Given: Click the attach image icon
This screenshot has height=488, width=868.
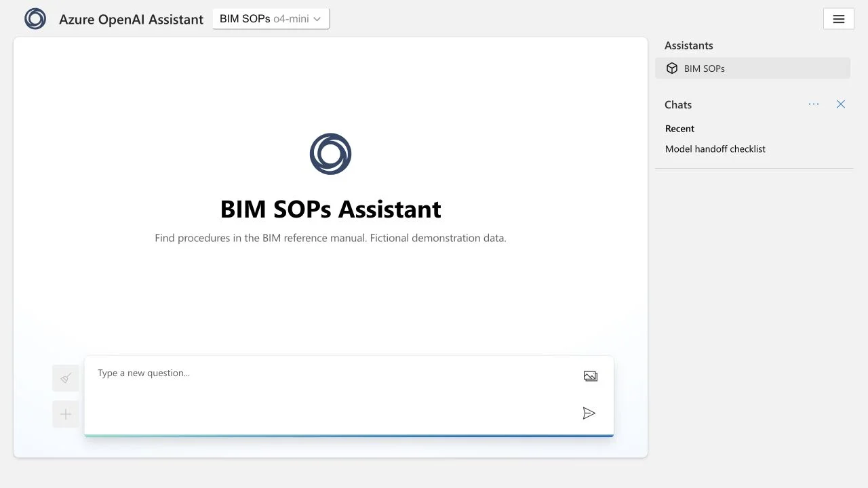Looking at the screenshot, I should 591,376.
